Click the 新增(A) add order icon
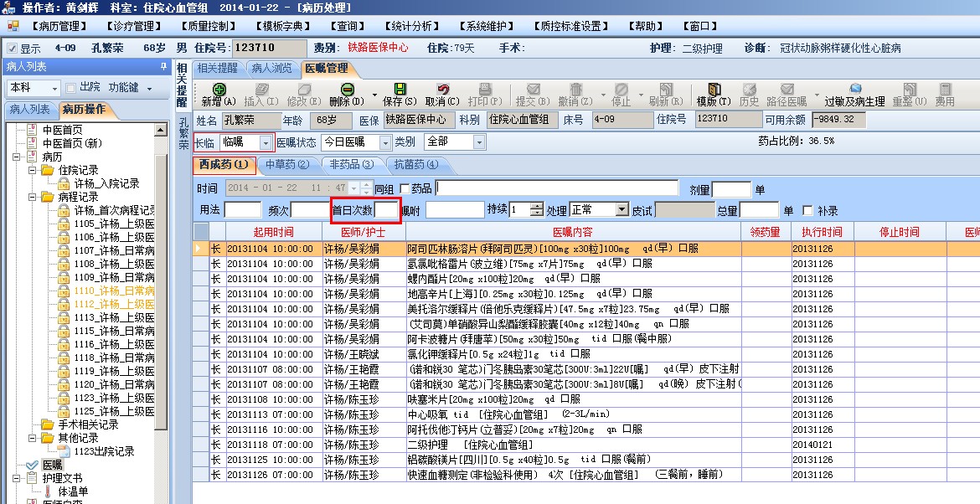The width and height of the screenshot is (980, 504). coord(219,90)
